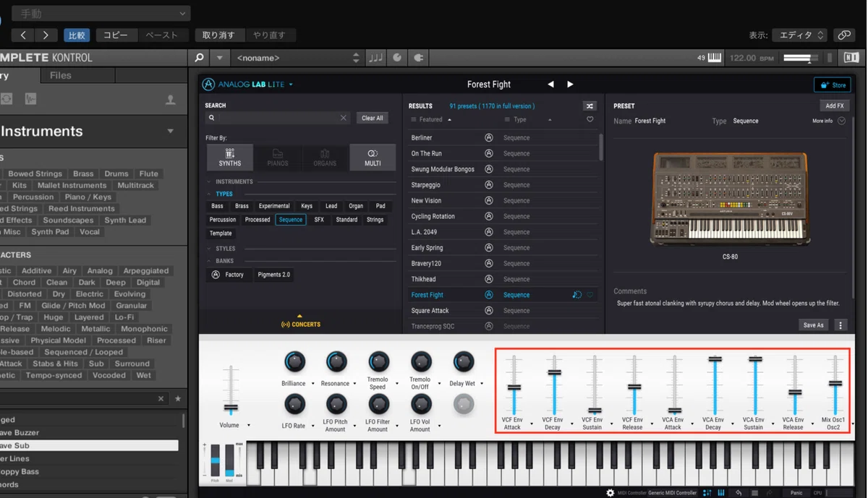Click the link chain icon top right
Image resolution: width=868 pixels, height=498 pixels.
pyautogui.click(x=843, y=35)
